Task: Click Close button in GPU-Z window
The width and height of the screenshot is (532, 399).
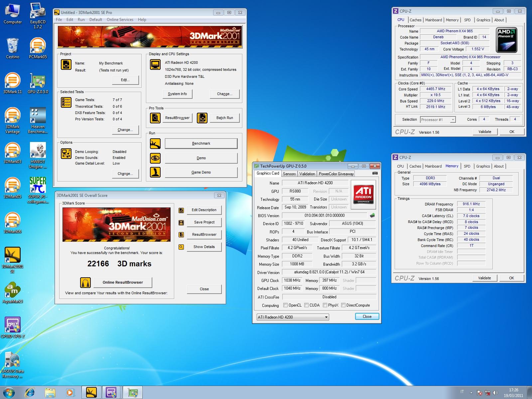Action: [x=367, y=317]
